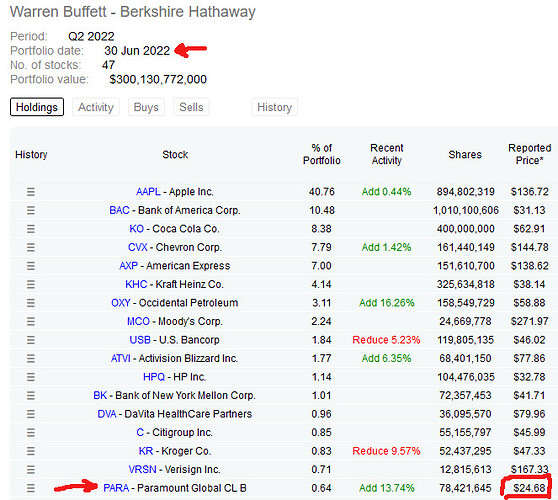Click the % of Portfolio column header
This screenshot has height=500, width=558.
(322, 154)
